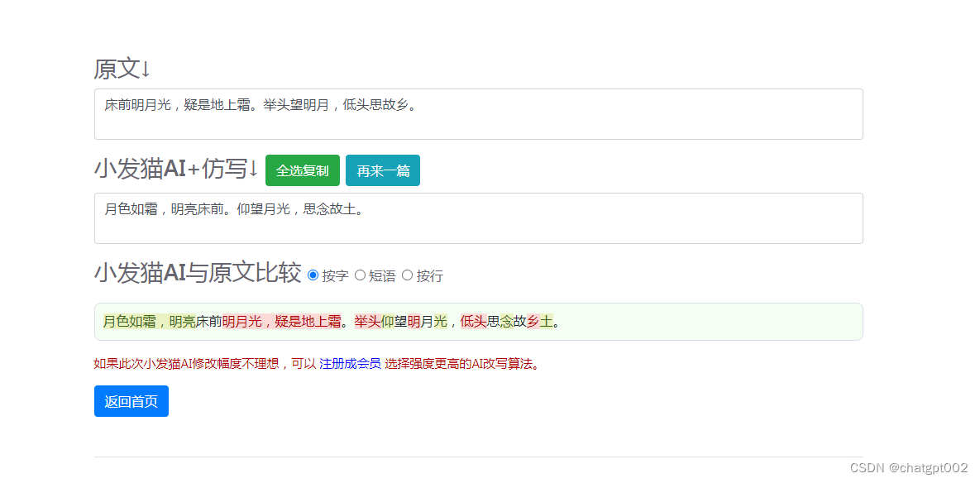Click the red-highlighted text 明月光，疑是地上霜
The height and width of the screenshot is (483, 980).
pos(281,322)
